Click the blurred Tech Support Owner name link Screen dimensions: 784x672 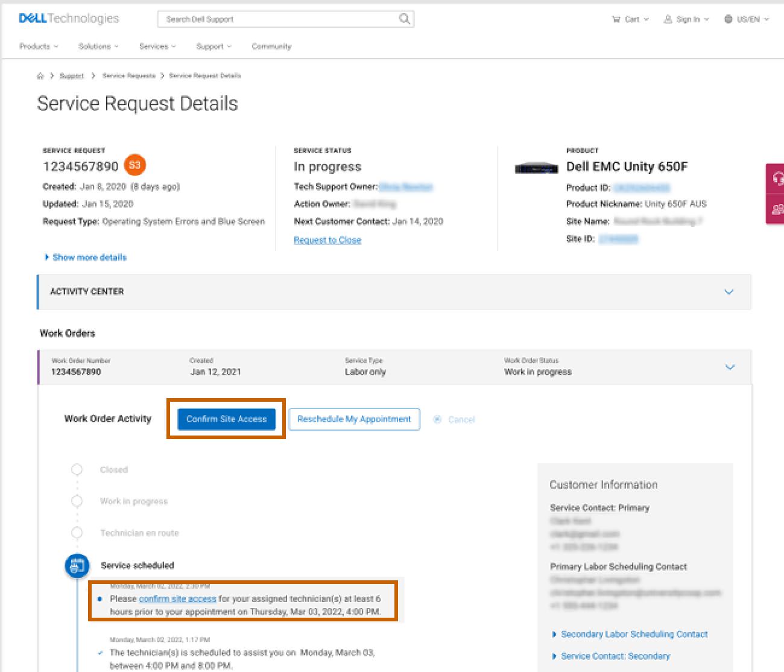click(406, 187)
